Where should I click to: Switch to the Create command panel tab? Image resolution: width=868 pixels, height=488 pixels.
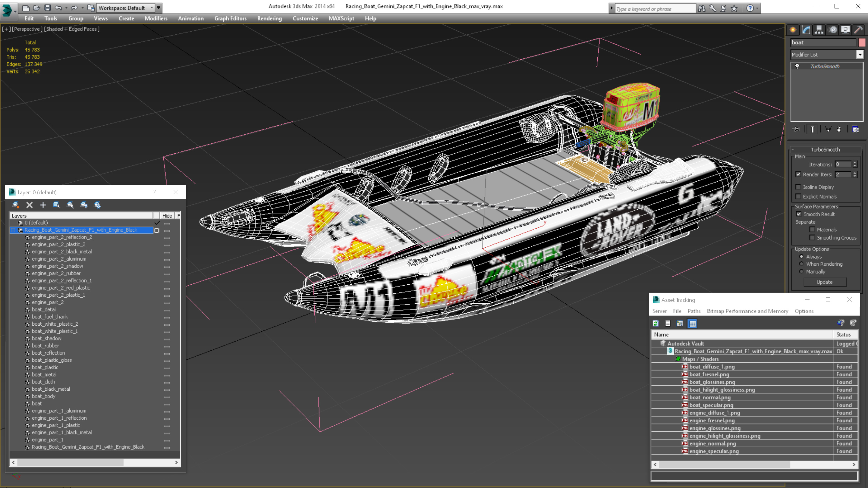click(793, 30)
